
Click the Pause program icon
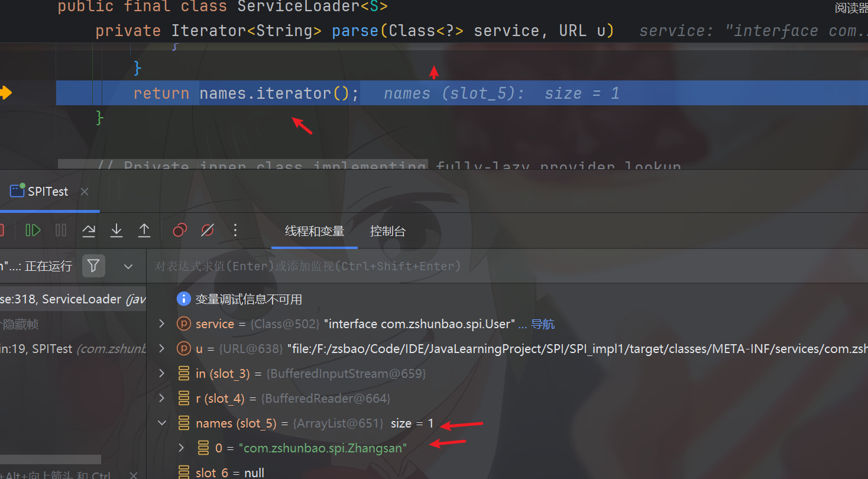(x=61, y=231)
